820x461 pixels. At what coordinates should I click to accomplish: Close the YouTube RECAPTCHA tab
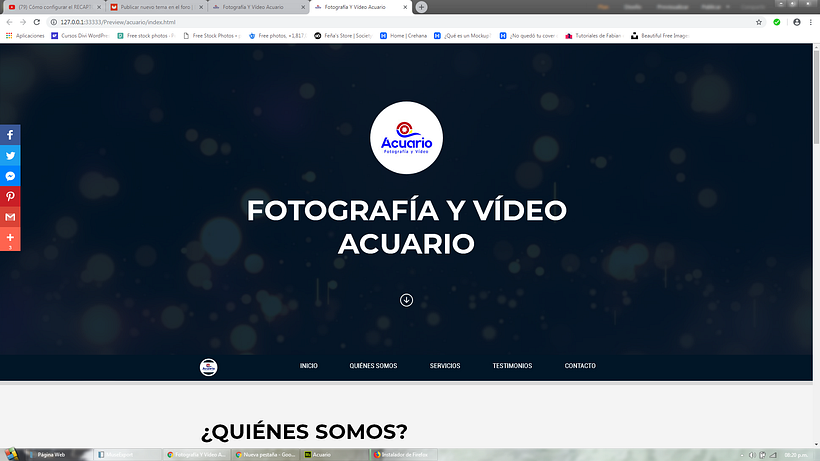(x=99, y=7)
